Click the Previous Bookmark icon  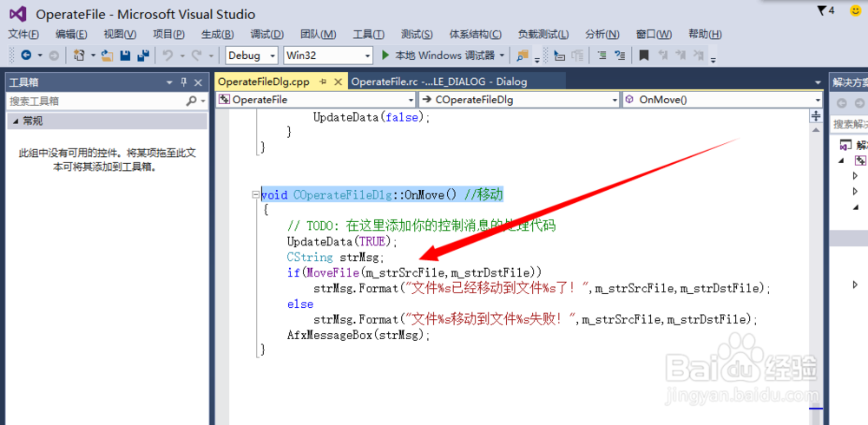(x=662, y=56)
